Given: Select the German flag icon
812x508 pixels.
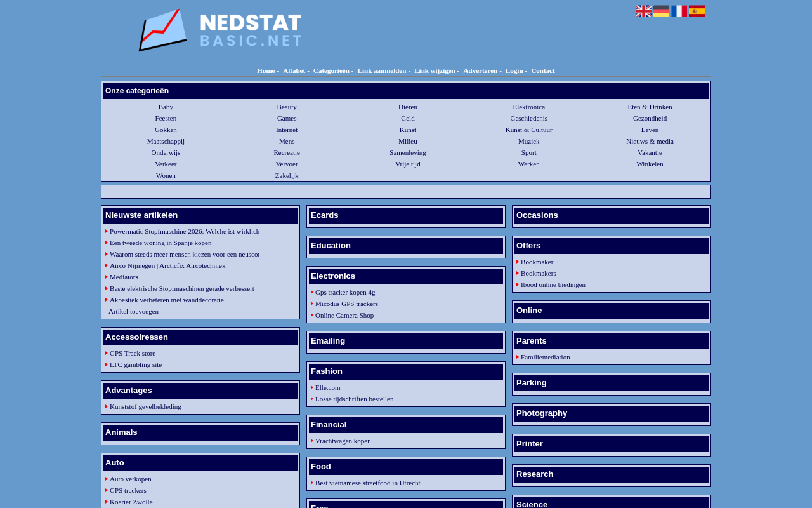Looking at the screenshot, I should pyautogui.click(x=661, y=11).
